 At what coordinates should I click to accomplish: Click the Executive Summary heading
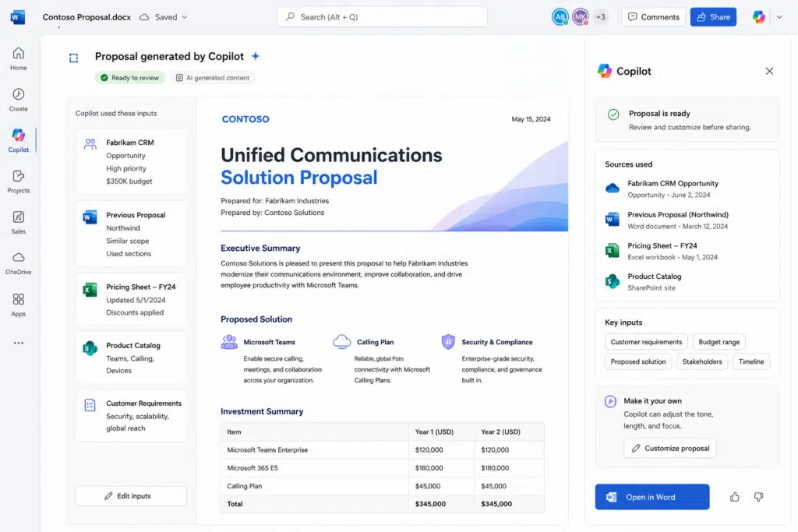260,248
